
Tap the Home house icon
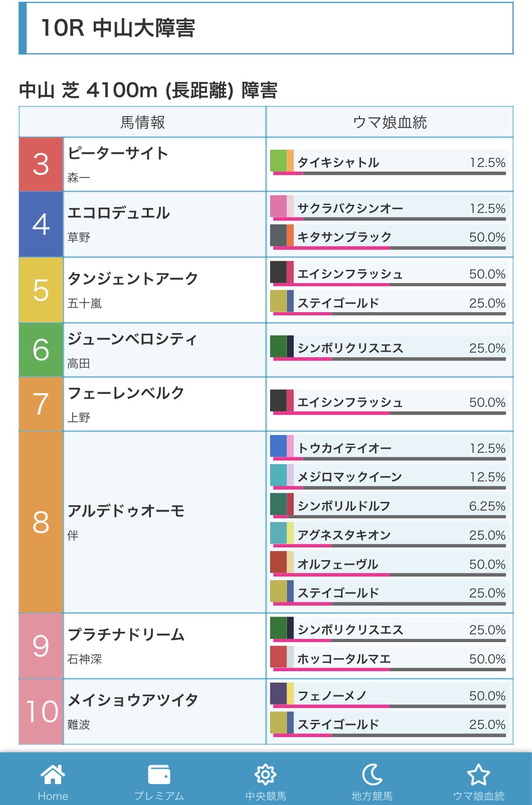[53, 775]
